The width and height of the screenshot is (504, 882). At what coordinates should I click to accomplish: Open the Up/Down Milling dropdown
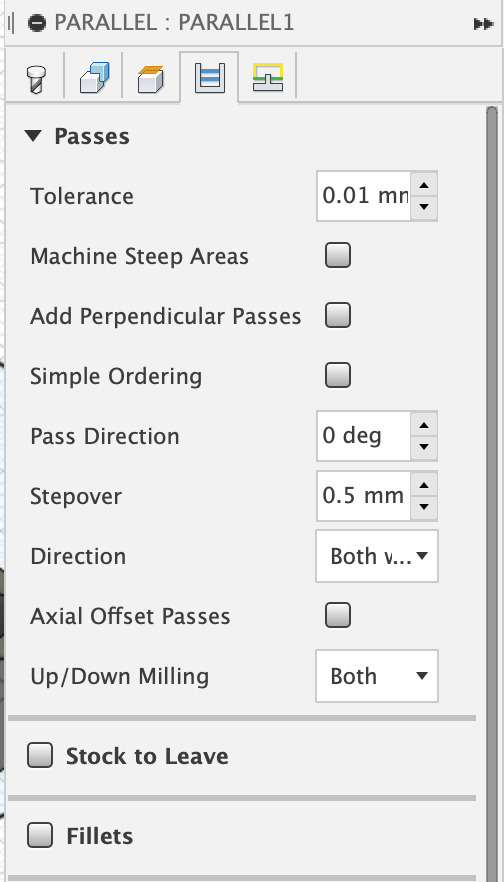(377, 676)
